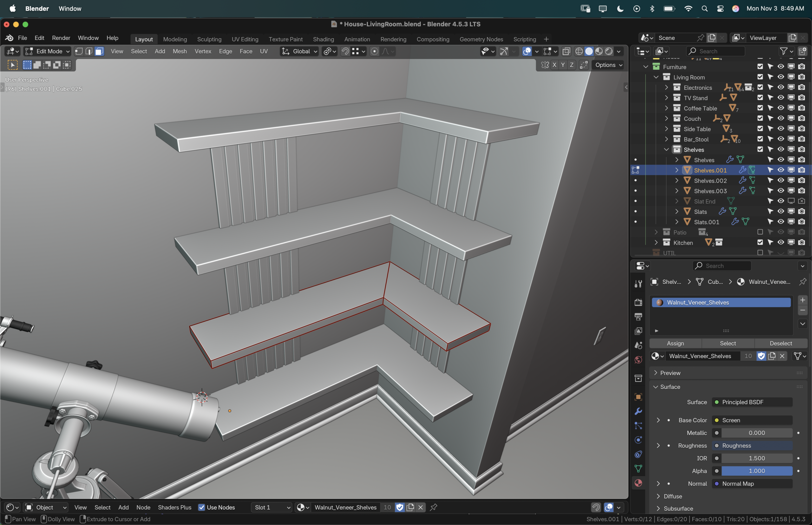Switch to the Shading workspace tab
Image resolution: width=812 pixels, height=525 pixels.
point(323,39)
